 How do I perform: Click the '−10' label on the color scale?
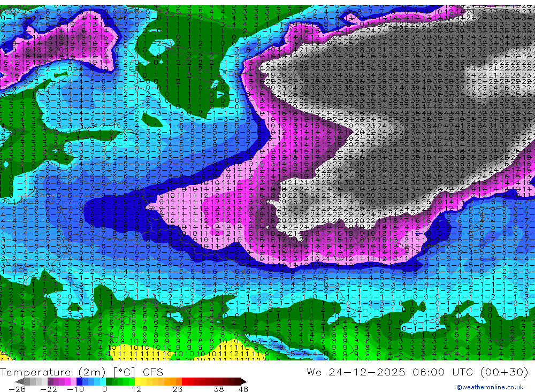pos(75,389)
